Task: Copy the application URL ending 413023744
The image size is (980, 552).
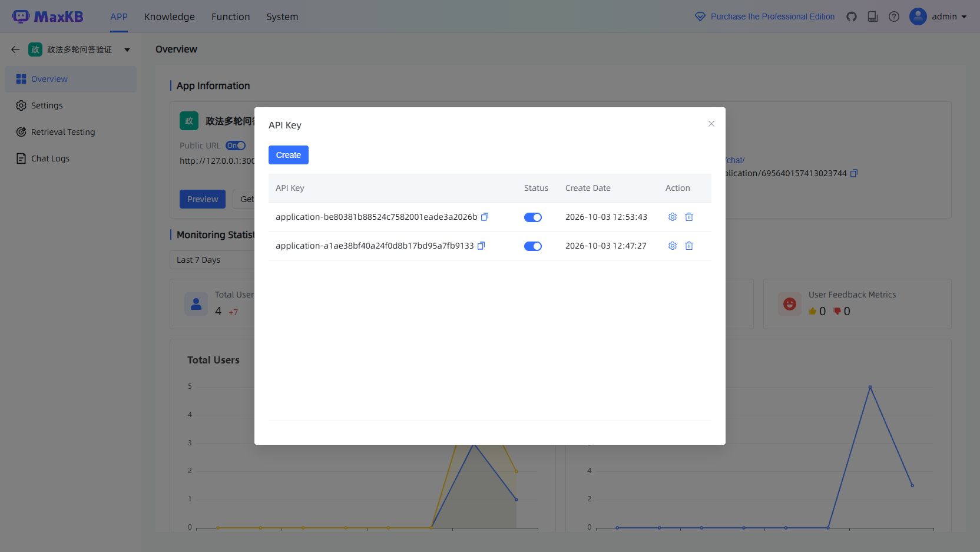Action: [x=854, y=173]
